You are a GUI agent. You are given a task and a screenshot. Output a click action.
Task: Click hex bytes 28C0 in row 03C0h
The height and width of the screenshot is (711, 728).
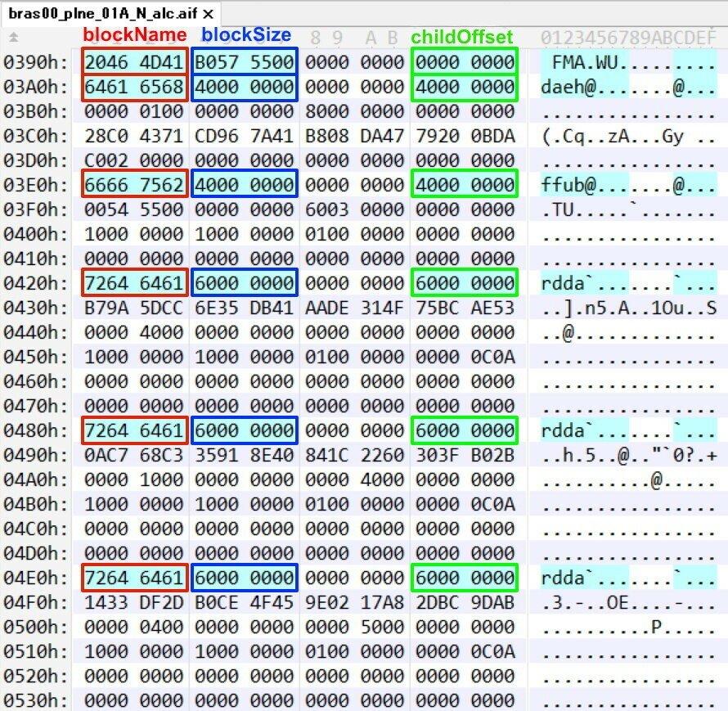coord(106,136)
